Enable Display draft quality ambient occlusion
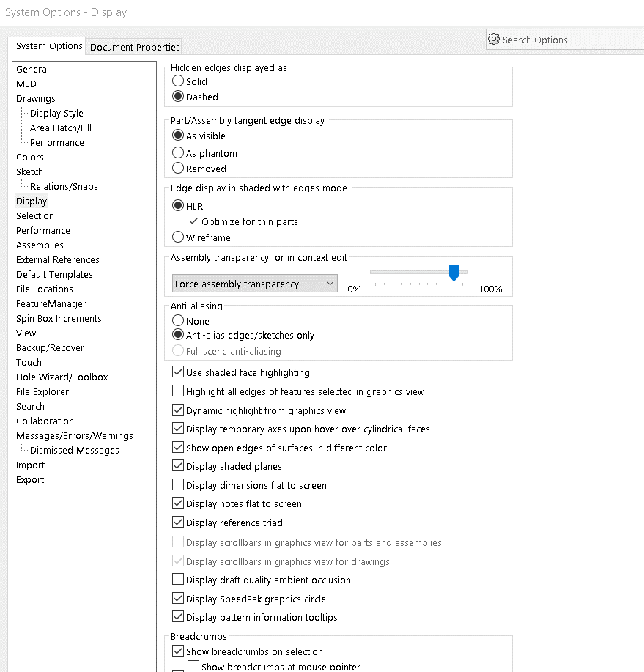The height and width of the screenshot is (672, 644). pos(178,580)
